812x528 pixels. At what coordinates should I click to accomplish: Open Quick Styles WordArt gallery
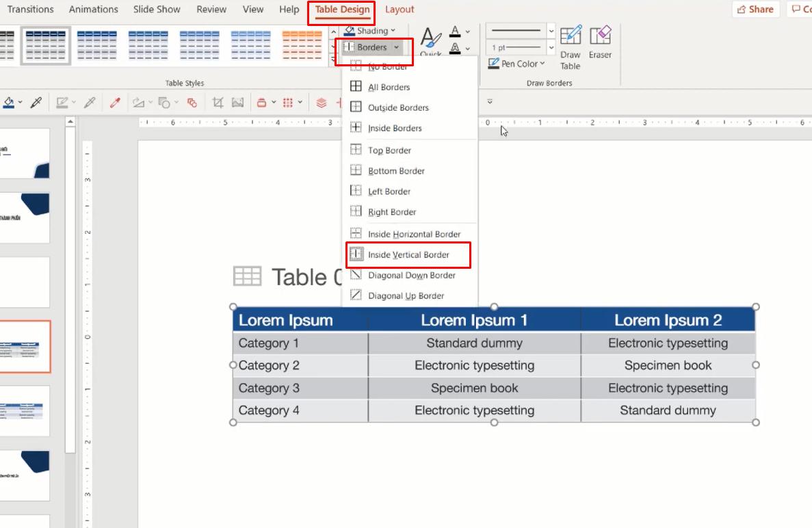431,42
